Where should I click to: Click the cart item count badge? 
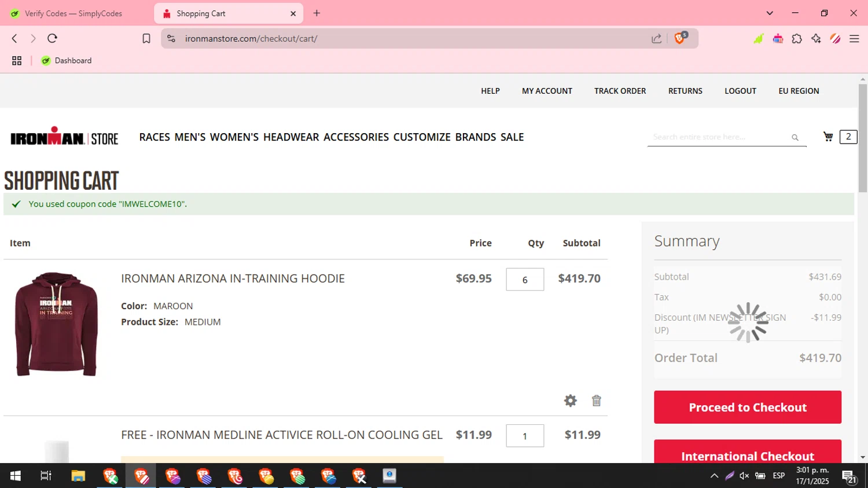[x=848, y=137]
